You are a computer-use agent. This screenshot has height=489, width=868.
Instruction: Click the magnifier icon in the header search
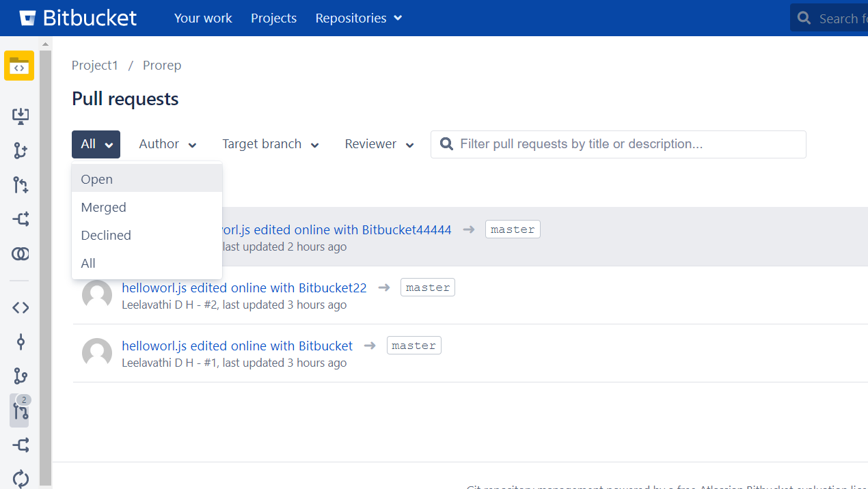[804, 18]
